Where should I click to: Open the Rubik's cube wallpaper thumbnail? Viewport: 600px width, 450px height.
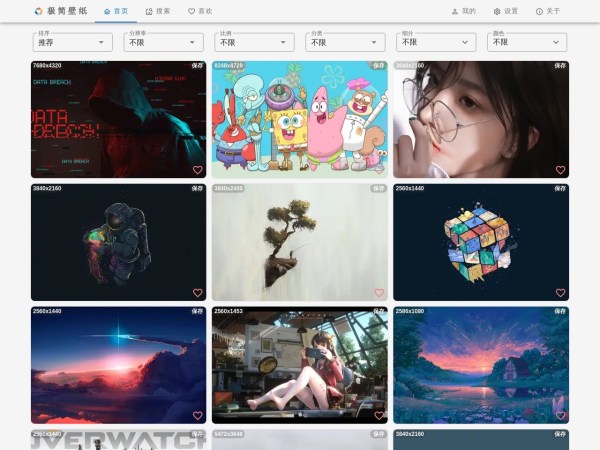coord(481,242)
